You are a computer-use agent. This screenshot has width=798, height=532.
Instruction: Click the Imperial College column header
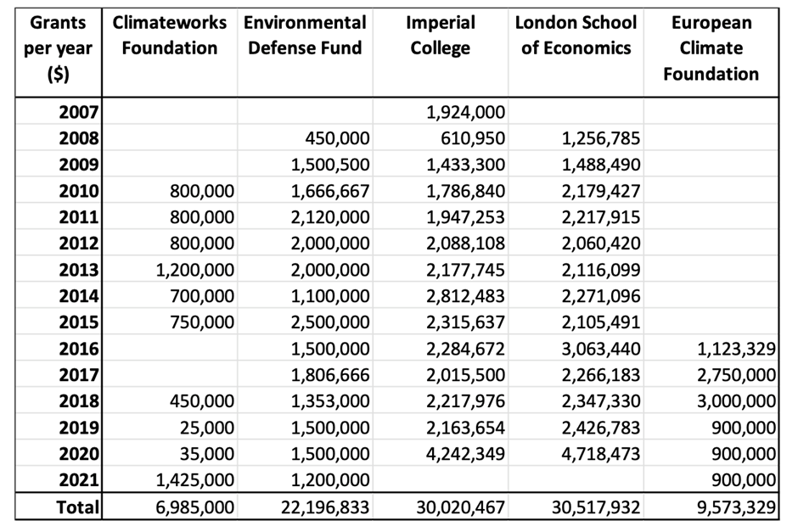coord(440,36)
